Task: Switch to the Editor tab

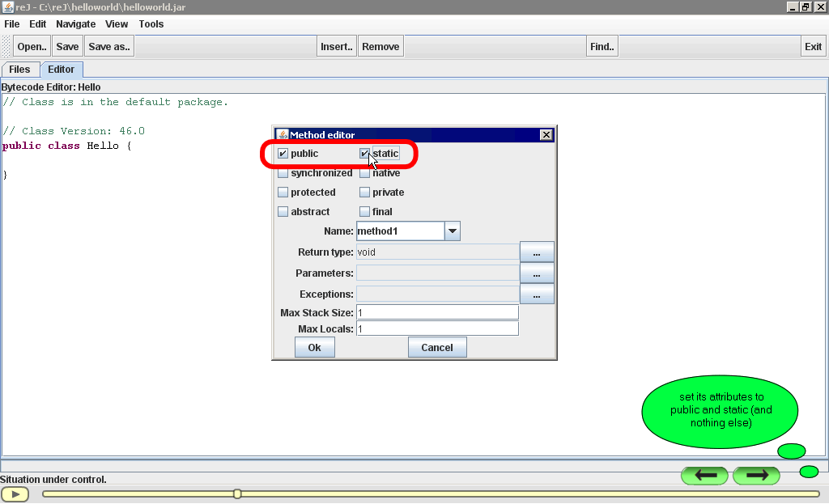Action: pyautogui.click(x=62, y=70)
